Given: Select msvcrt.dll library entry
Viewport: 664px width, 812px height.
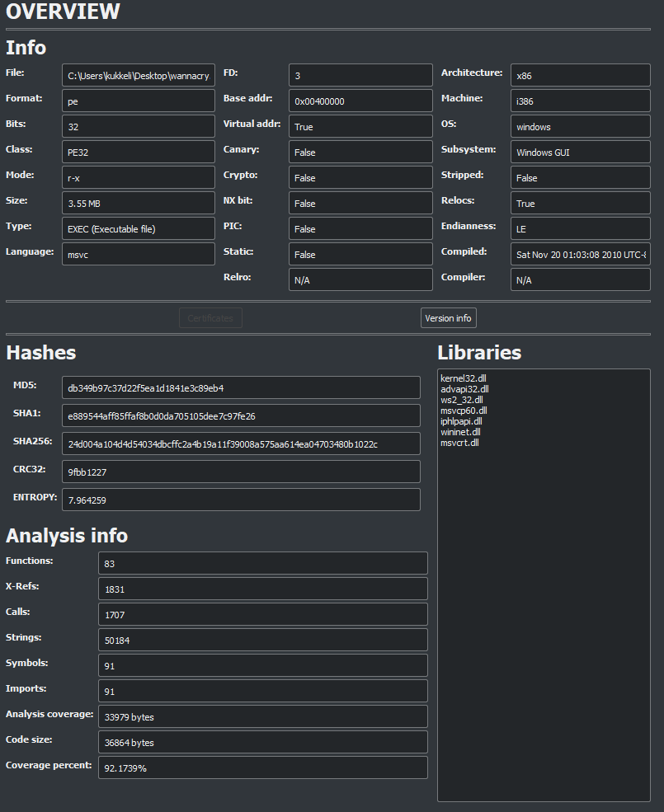Looking at the screenshot, I should (x=460, y=443).
